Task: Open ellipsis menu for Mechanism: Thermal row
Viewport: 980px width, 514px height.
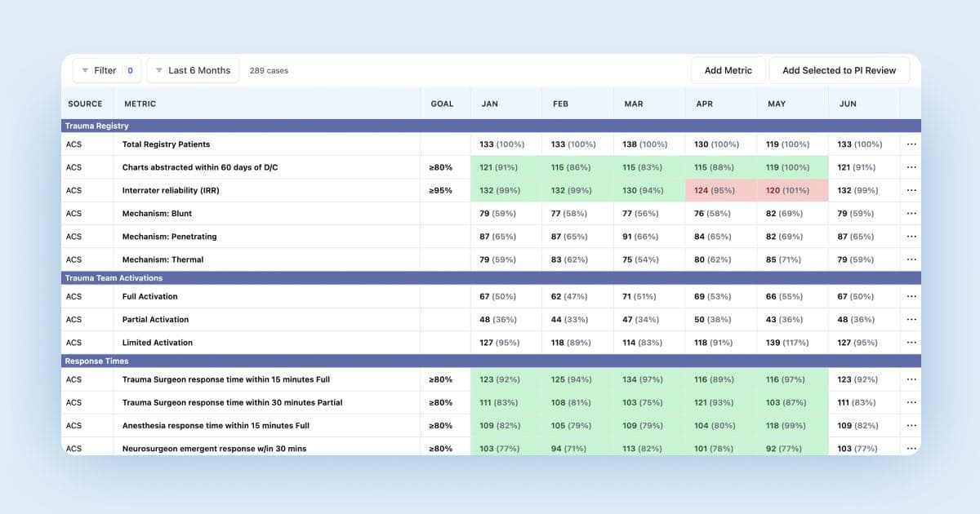Action: (x=911, y=259)
